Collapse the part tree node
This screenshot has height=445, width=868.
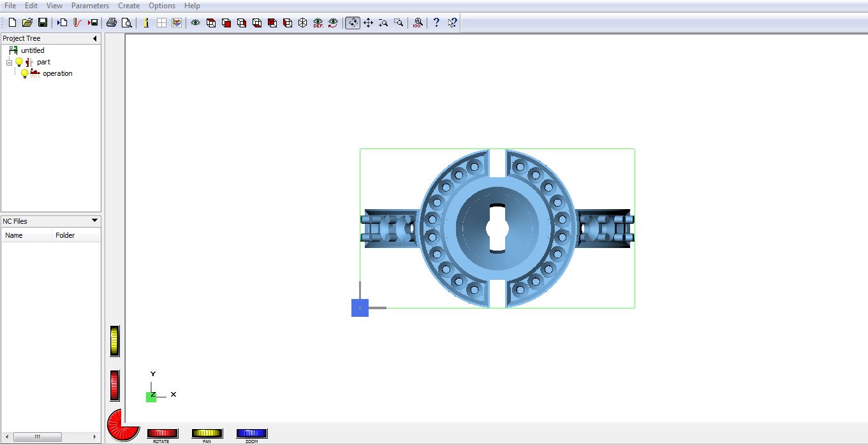[x=9, y=62]
